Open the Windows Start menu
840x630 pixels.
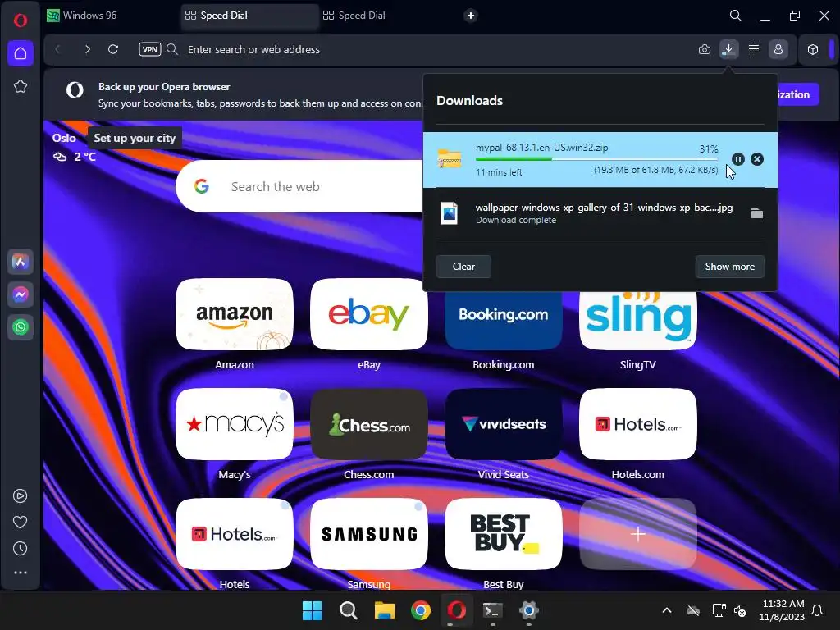click(x=312, y=610)
